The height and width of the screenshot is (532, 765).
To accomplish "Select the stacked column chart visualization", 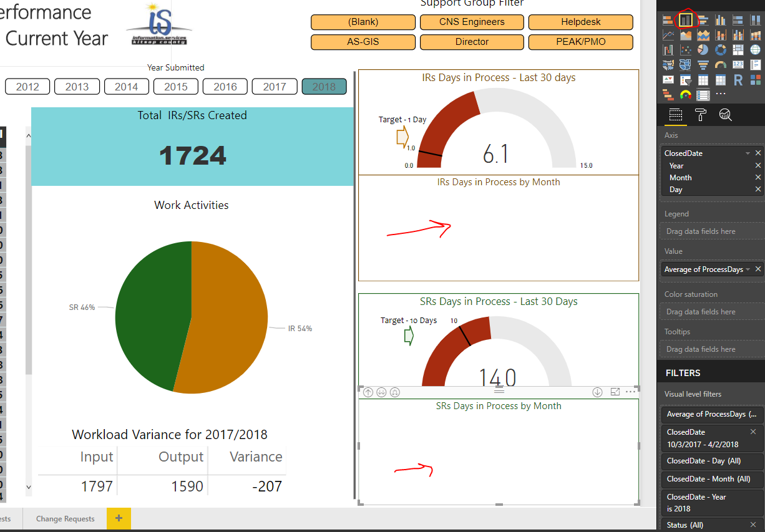I will (686, 21).
